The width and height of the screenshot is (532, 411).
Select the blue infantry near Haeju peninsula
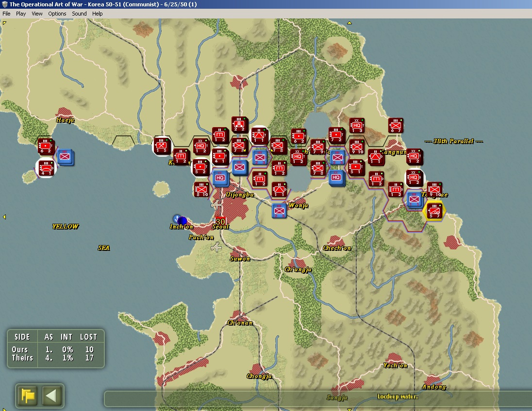click(x=65, y=157)
